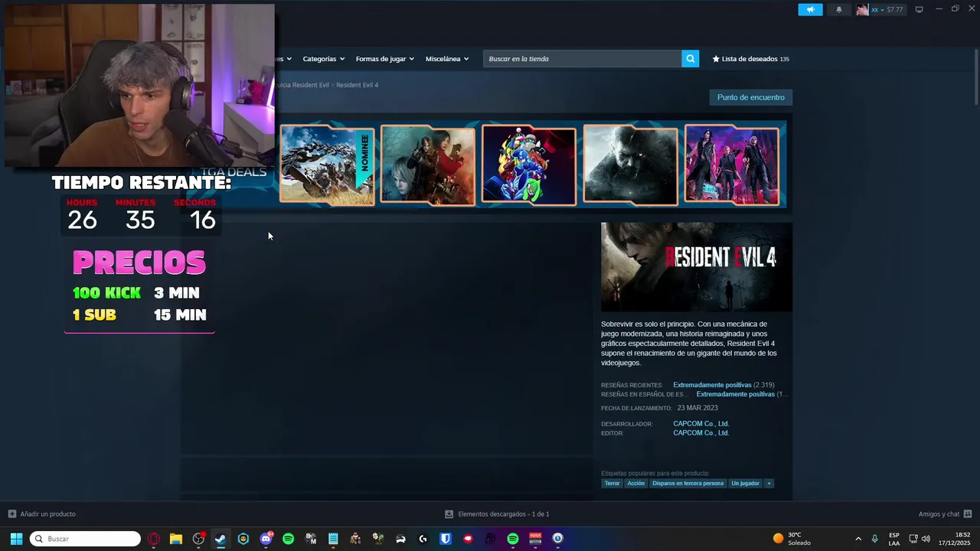Open the Punto de encuentro hub
The image size is (980, 551).
click(750, 97)
